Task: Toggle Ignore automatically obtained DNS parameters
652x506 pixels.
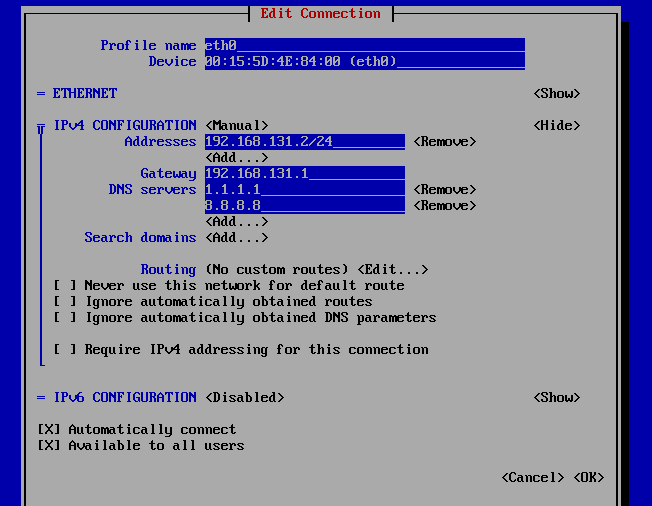Action: 65,317
